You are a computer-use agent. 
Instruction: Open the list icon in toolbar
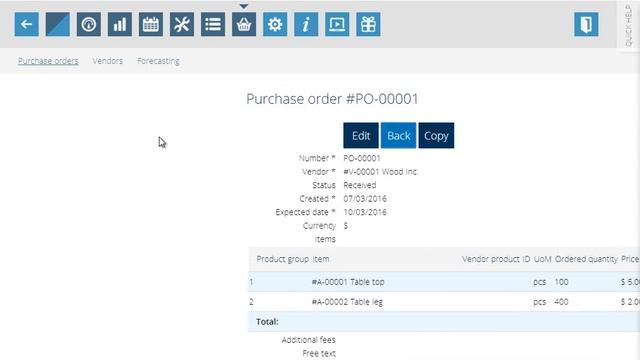click(x=213, y=24)
